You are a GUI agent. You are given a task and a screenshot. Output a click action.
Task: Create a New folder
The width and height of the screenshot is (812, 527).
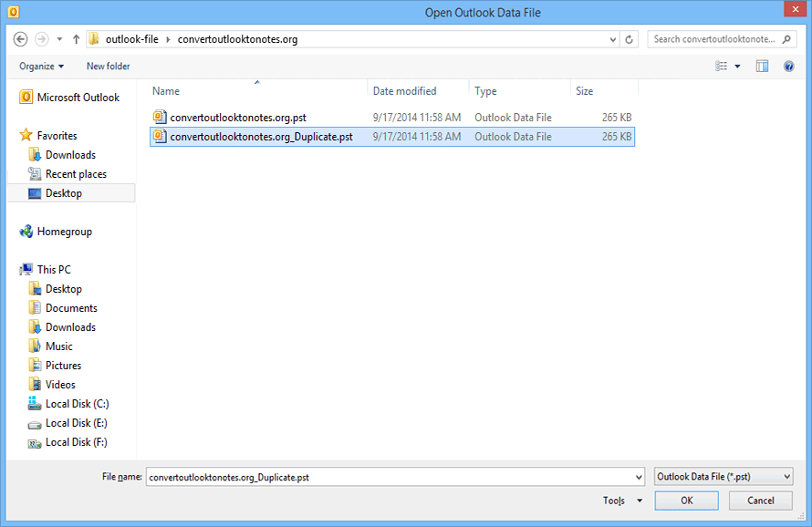coord(109,67)
